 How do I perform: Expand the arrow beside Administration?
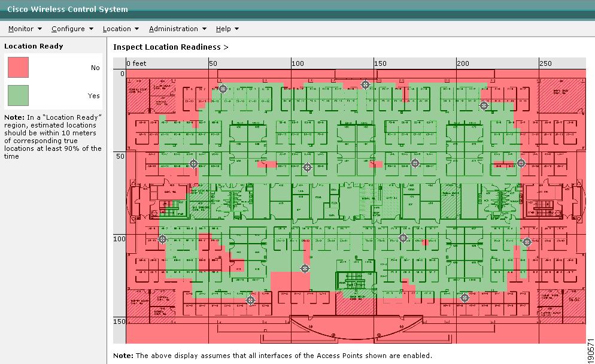(204, 29)
